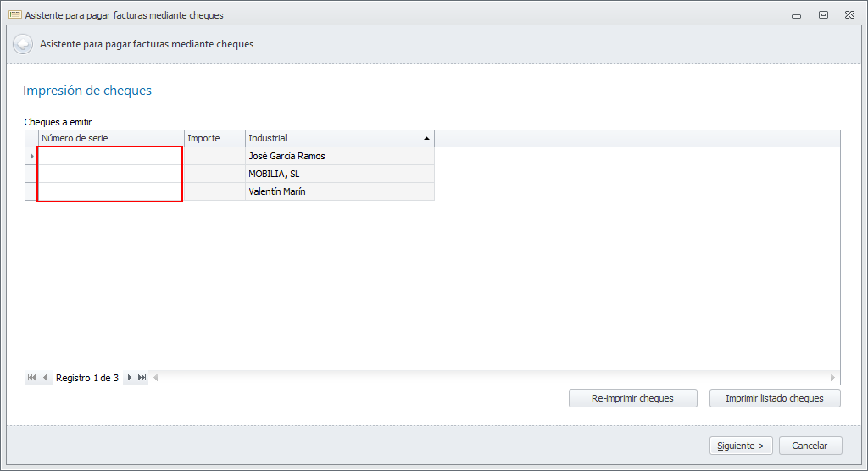868x471 pixels.
Task: Edit serial number cell for Valentín Marín
Action: point(111,191)
